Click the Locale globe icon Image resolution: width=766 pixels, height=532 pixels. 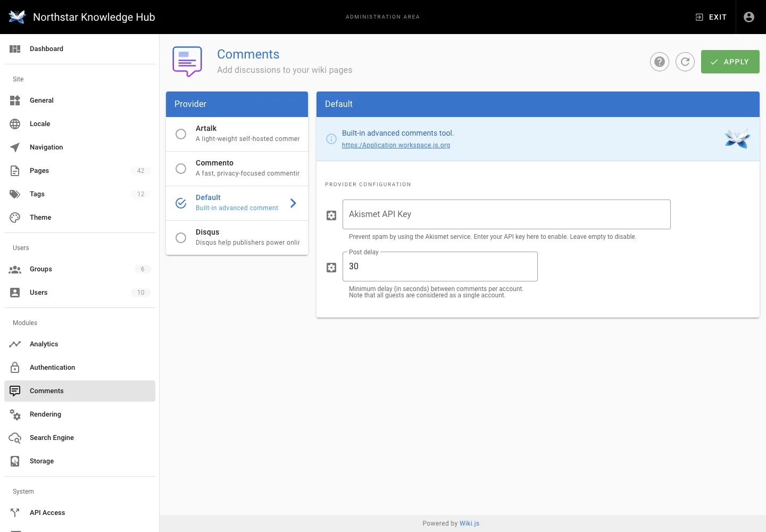click(15, 124)
